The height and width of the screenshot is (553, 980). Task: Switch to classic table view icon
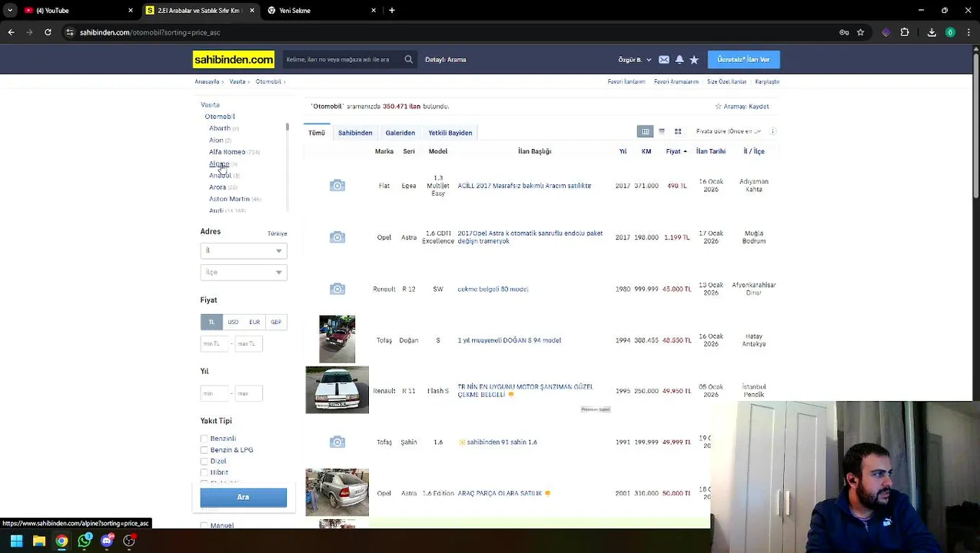tap(645, 131)
